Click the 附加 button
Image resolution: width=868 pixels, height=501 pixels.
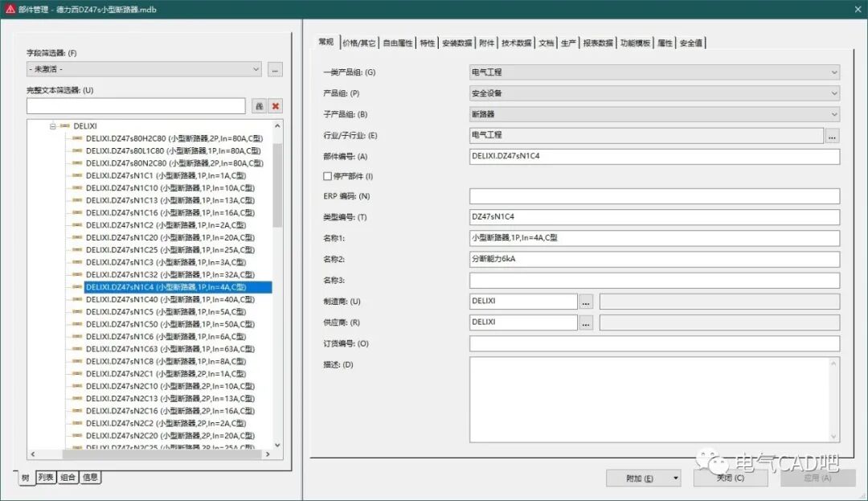639,478
